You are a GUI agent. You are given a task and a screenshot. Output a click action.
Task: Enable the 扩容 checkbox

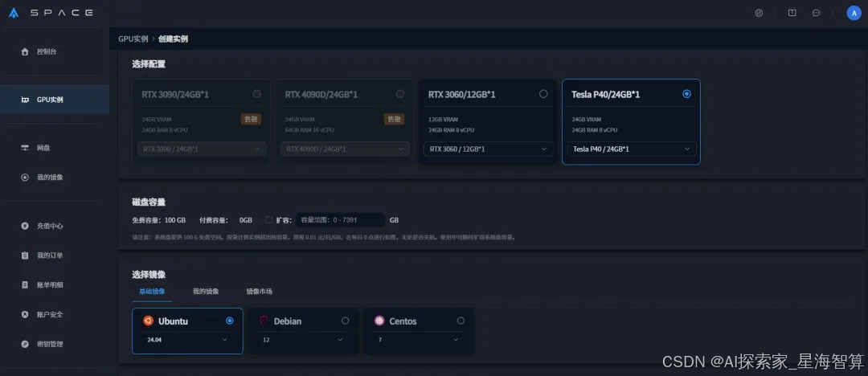(269, 220)
